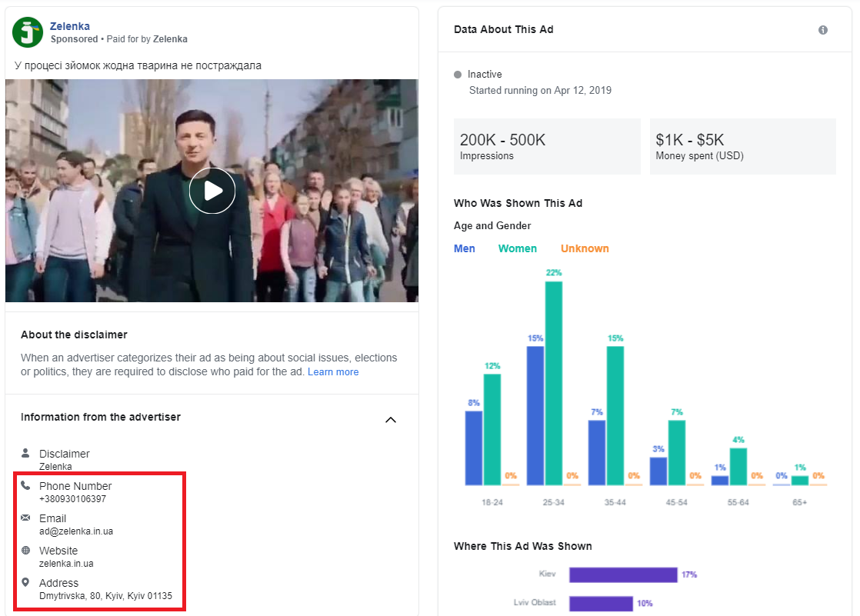
Task: Click the Zelenka page avatar icon
Action: pyautogui.click(x=28, y=32)
